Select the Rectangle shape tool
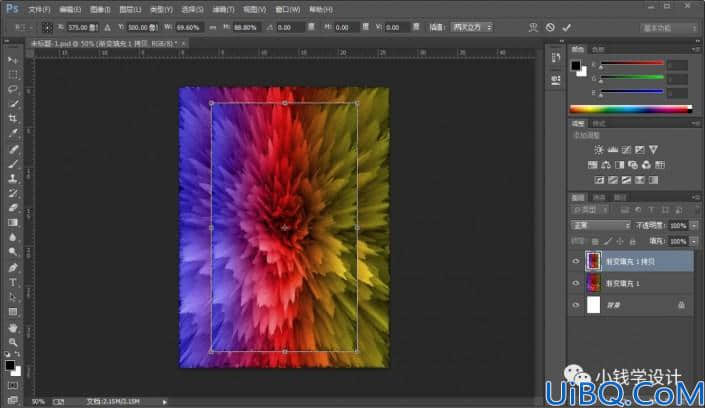The height and width of the screenshot is (408, 705). coord(13,312)
